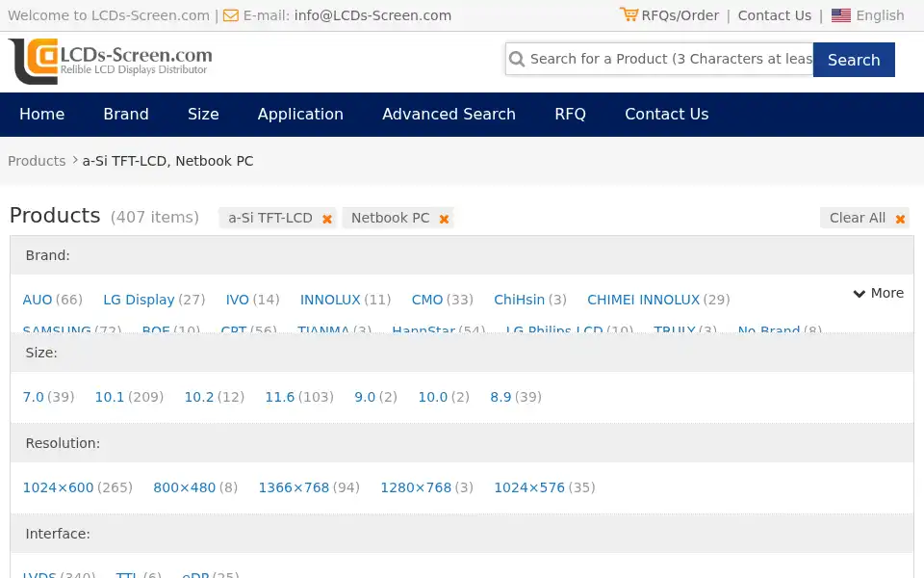Remove the Netbook PC filter tag
924x578 pixels.
[444, 219]
